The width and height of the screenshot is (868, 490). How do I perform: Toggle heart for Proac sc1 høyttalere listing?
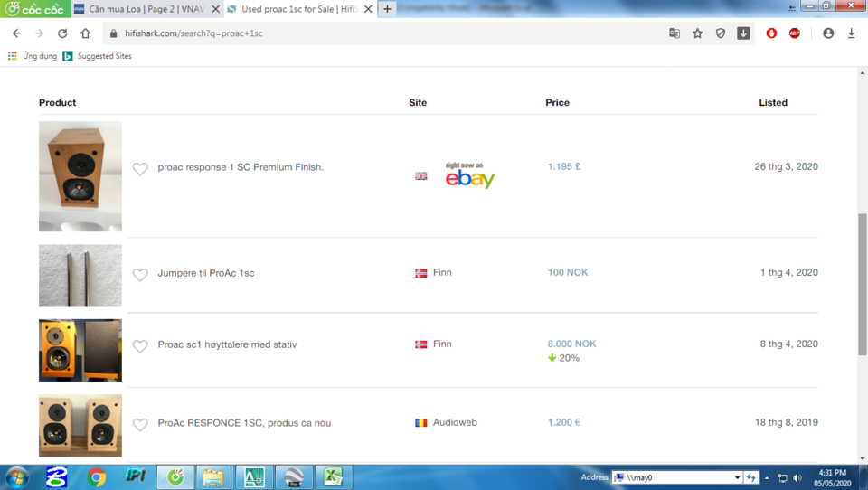click(x=140, y=345)
